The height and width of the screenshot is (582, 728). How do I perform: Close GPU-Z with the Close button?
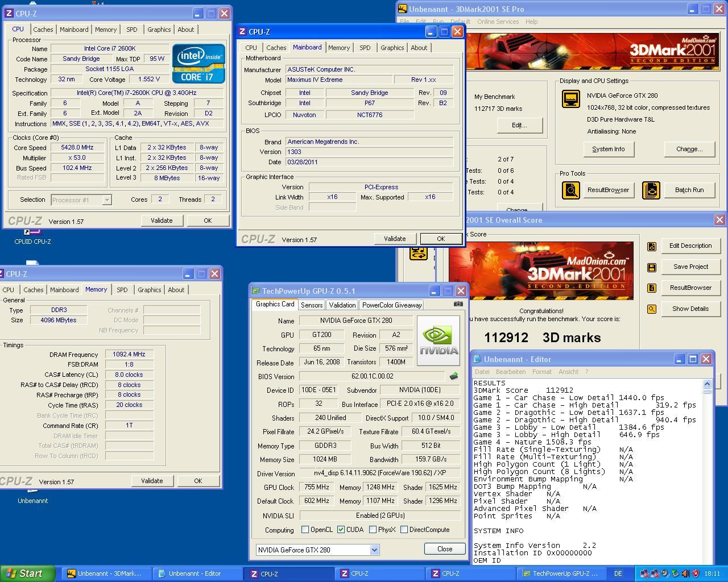(x=445, y=549)
